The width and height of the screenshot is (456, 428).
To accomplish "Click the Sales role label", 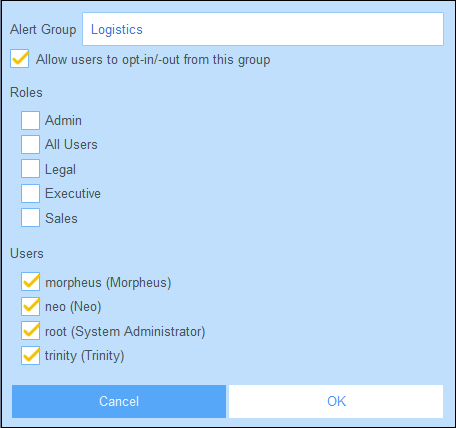I will [x=61, y=218].
